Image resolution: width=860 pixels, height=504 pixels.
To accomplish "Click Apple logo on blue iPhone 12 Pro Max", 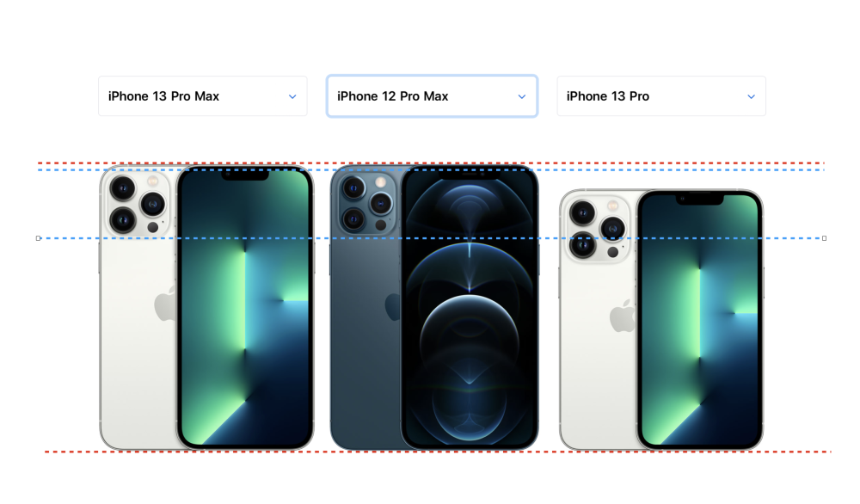I will (x=393, y=307).
